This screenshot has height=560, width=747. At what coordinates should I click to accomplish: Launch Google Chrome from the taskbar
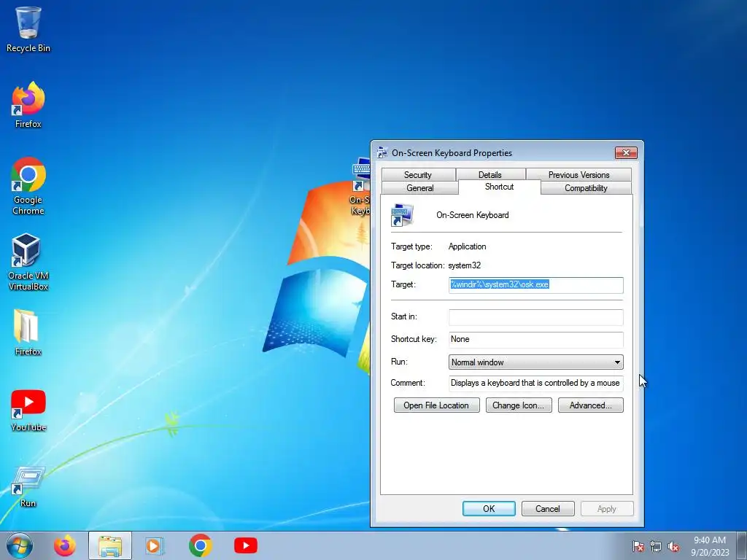[200, 545]
